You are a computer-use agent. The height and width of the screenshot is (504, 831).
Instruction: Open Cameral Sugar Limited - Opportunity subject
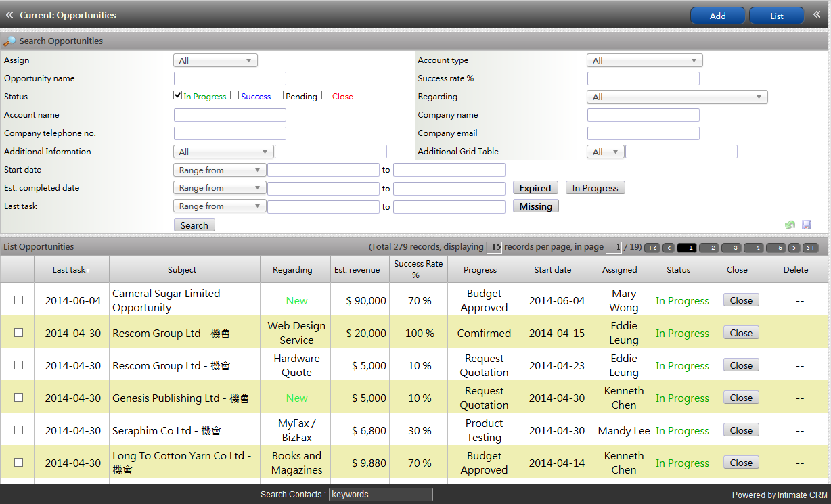pyautogui.click(x=170, y=300)
